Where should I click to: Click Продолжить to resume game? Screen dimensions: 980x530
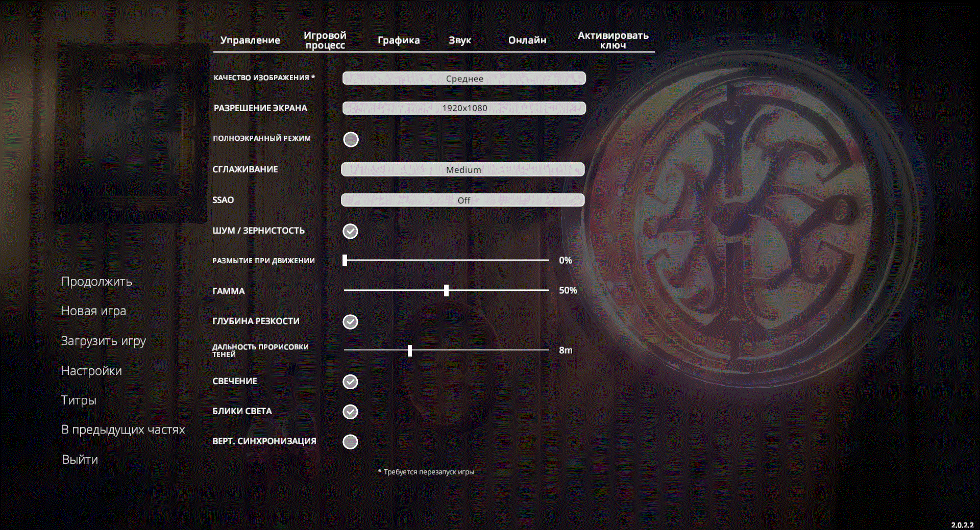(x=96, y=282)
